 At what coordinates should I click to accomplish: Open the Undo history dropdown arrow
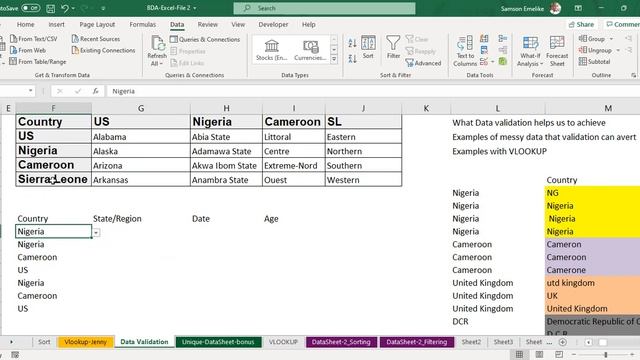point(73,8)
